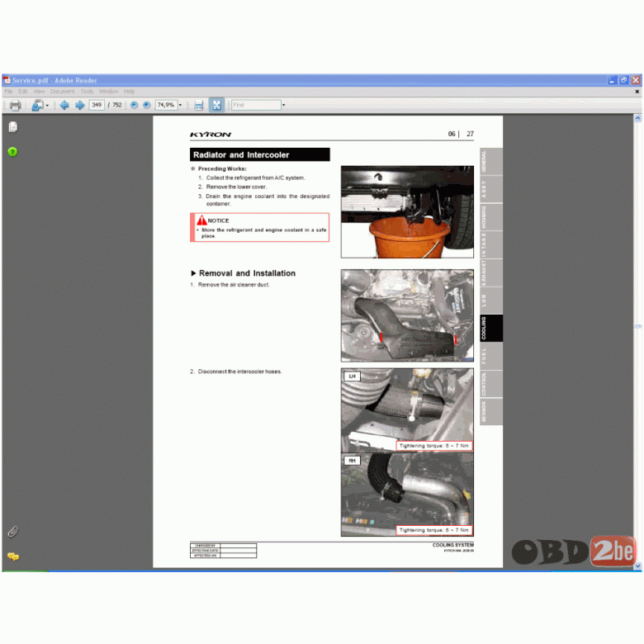Viewport: 644px width, 644px height.
Task: Click the Print icon in toolbar
Action: [15, 105]
